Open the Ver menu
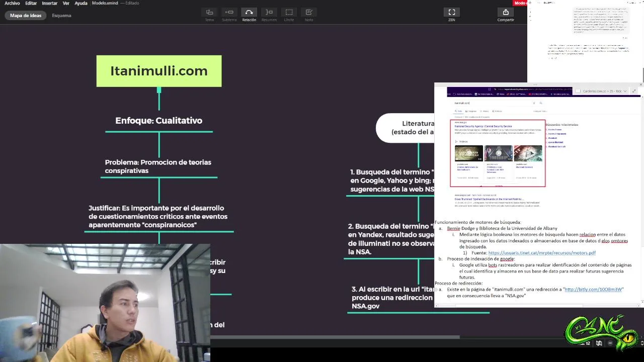The width and height of the screenshot is (644, 362). 66,3
